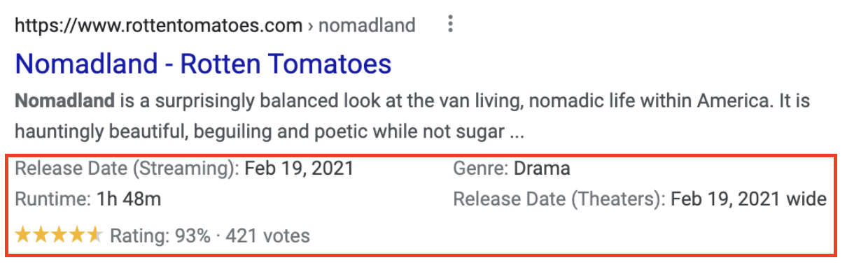Click the streaming date Feb 19, 2021
This screenshot has height=267, width=868.
click(300, 168)
